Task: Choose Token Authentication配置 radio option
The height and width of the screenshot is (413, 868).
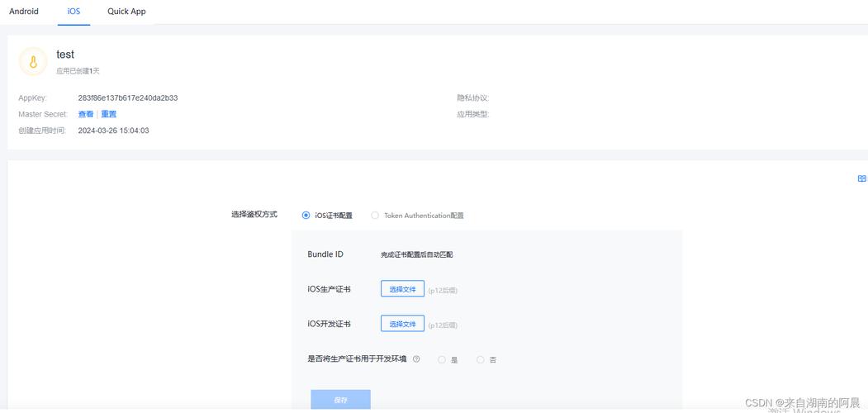Action: [375, 216]
